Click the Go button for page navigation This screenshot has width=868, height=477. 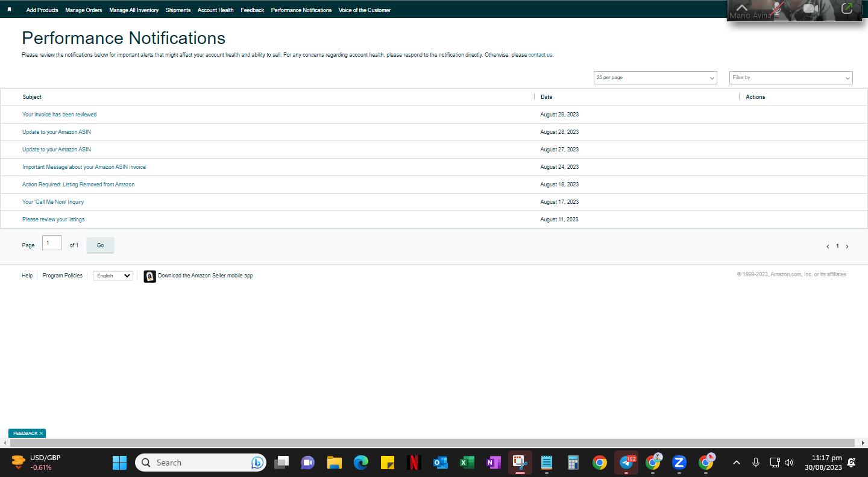(x=100, y=245)
